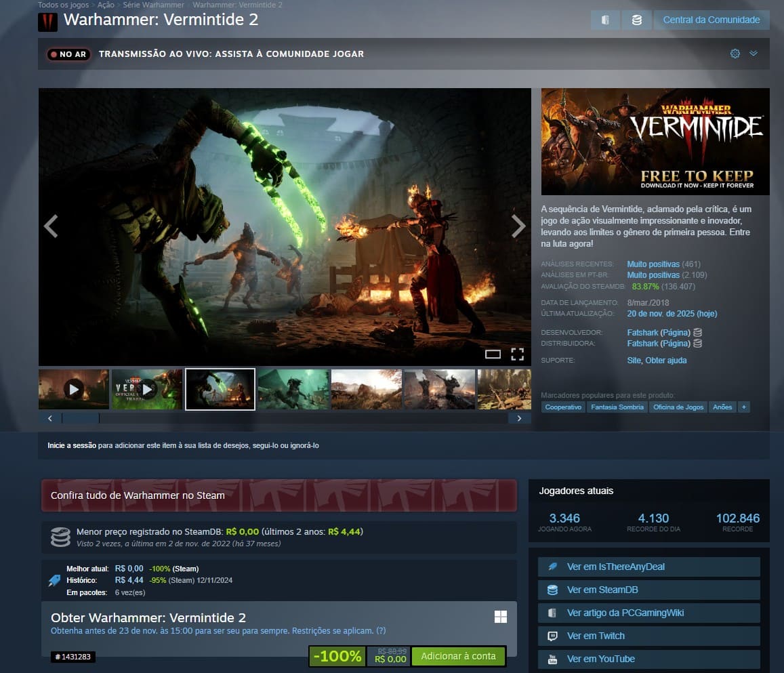Enter fullscreen view of the screenshot
This screenshot has width=784, height=673.
[517, 354]
